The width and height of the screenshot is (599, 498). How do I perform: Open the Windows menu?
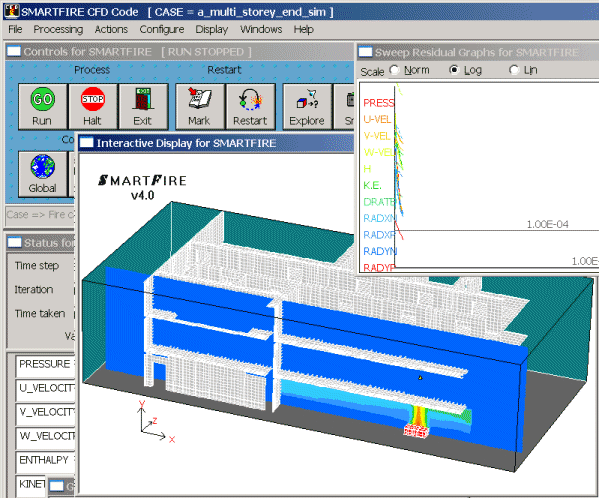click(x=261, y=29)
